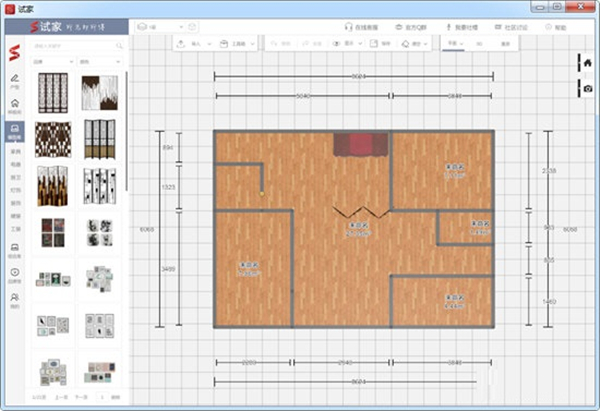Open the second filter dropdown in catalog

[98, 61]
